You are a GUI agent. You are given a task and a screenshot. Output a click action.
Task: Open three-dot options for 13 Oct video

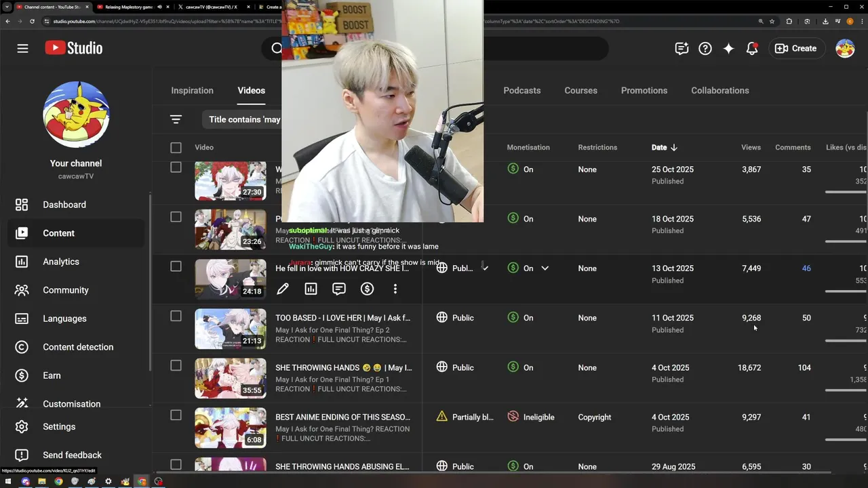point(395,289)
